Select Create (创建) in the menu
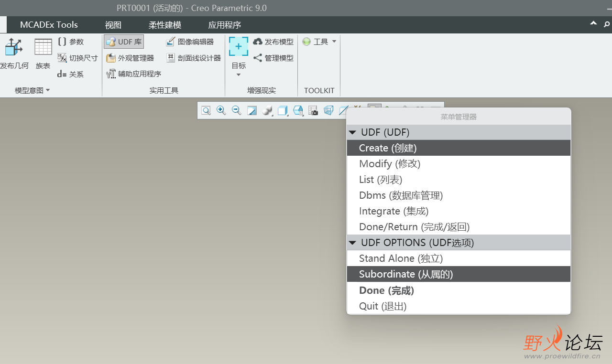Image resolution: width=612 pixels, height=364 pixels. click(x=459, y=148)
